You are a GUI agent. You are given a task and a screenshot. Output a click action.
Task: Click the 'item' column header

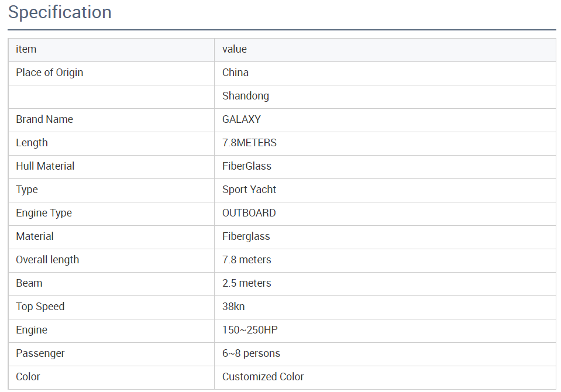pos(26,49)
